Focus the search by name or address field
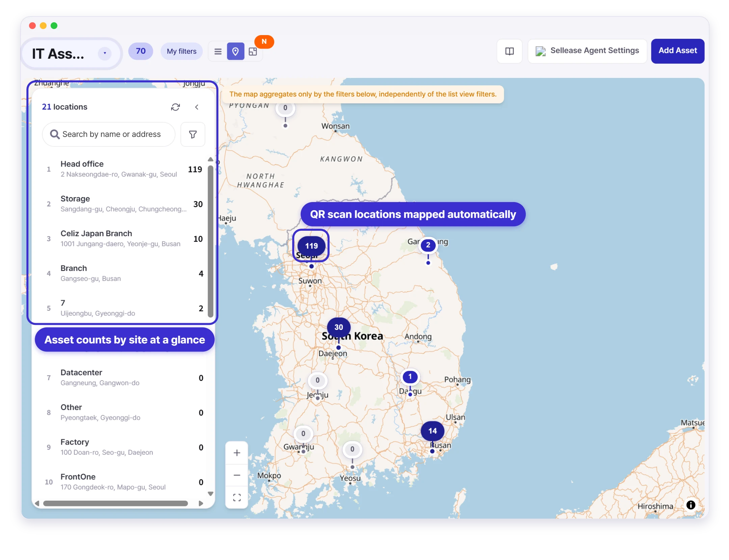 (109, 134)
